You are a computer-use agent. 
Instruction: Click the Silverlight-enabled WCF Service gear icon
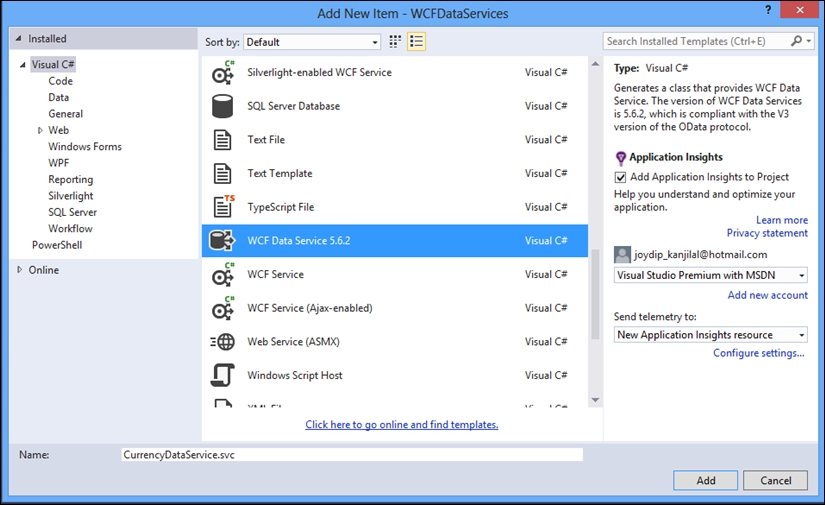point(223,73)
